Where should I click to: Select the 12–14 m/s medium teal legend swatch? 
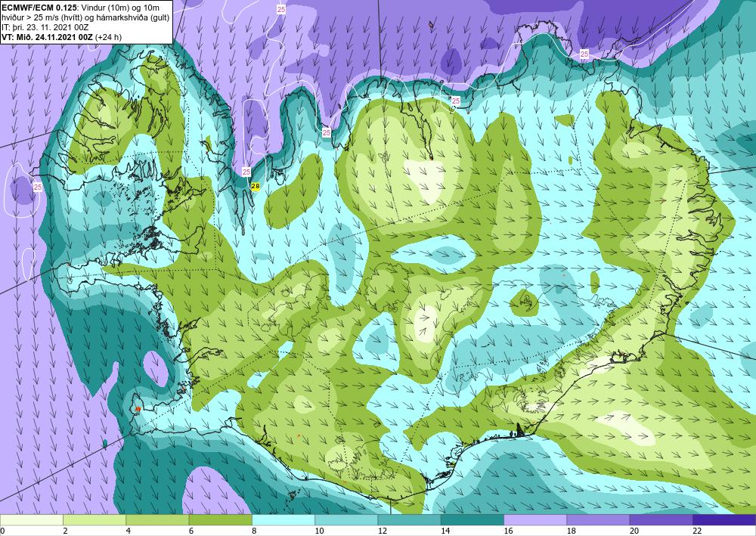[409, 520]
